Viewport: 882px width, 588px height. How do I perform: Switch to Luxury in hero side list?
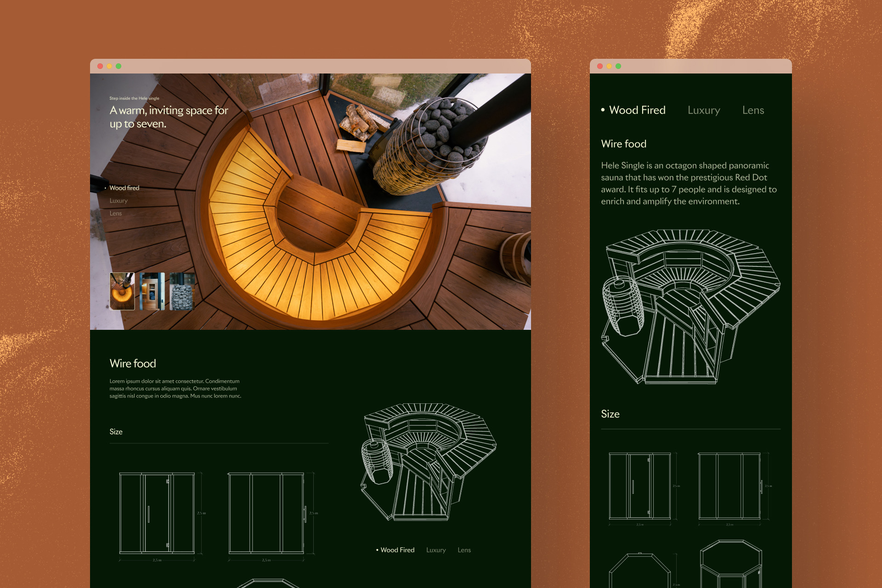coord(119,201)
